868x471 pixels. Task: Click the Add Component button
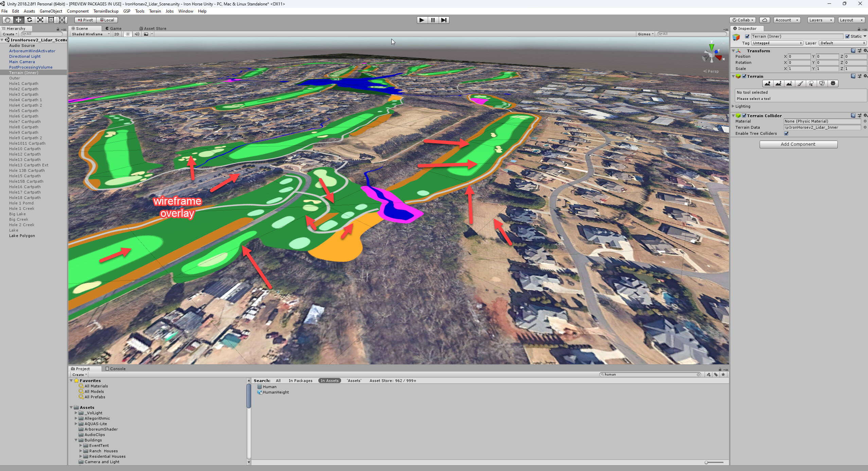[798, 144]
